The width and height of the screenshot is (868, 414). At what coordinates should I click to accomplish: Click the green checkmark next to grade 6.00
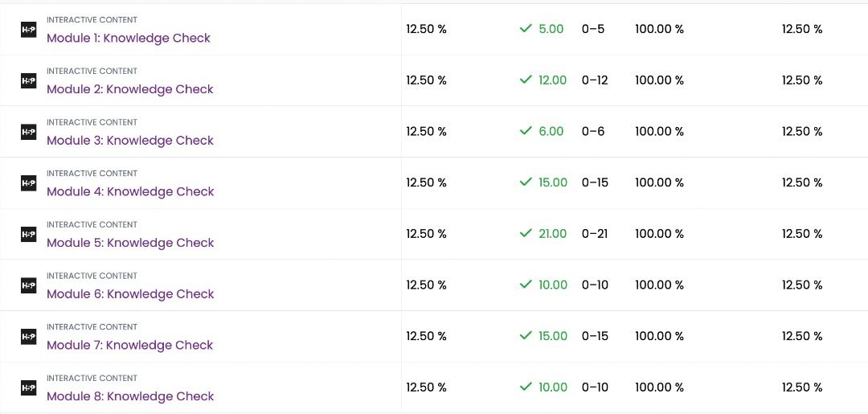click(x=526, y=131)
